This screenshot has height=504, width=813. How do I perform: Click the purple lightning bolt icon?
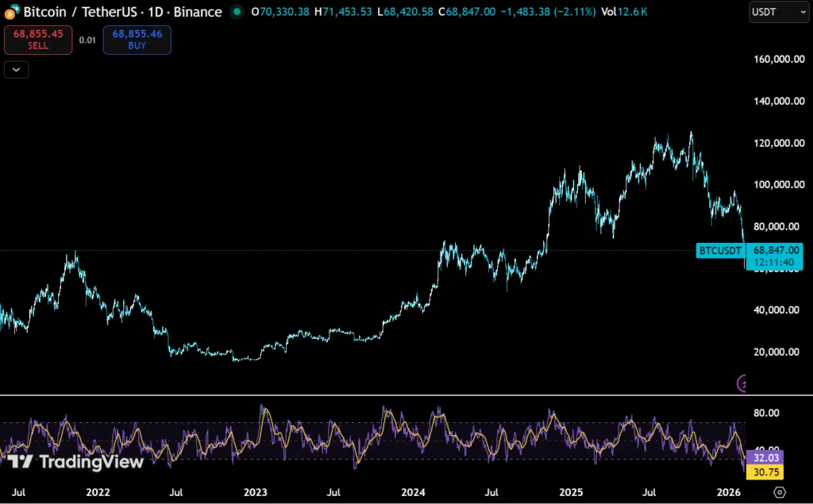tap(743, 383)
